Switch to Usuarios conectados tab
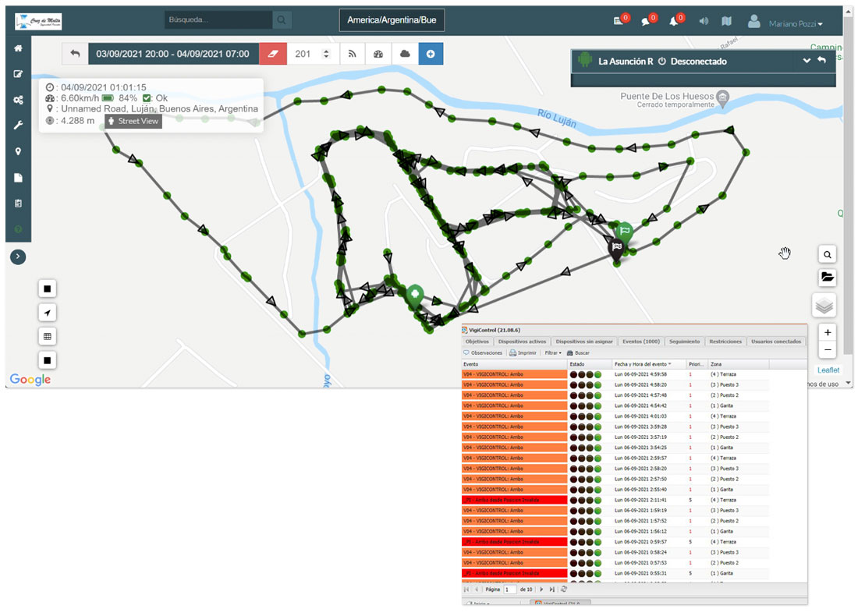Image resolution: width=858 pixels, height=616 pixels. click(x=776, y=342)
